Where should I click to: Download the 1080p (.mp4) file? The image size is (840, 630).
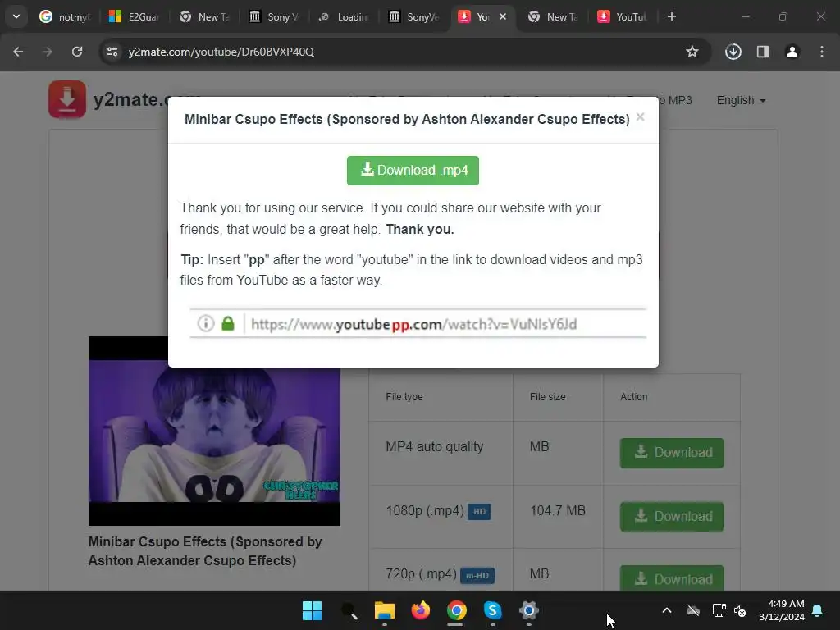(x=671, y=517)
